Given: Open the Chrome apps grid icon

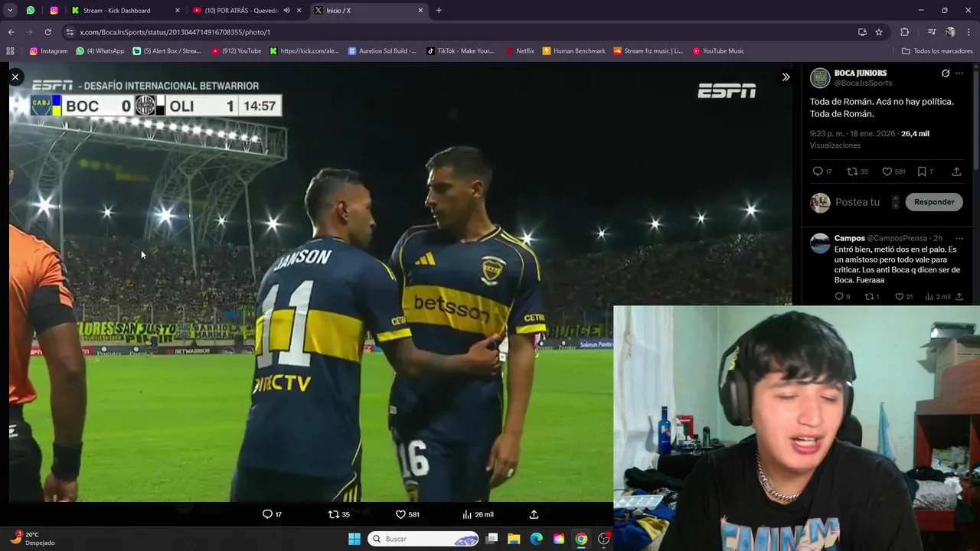Looking at the screenshot, I should [x=10, y=51].
